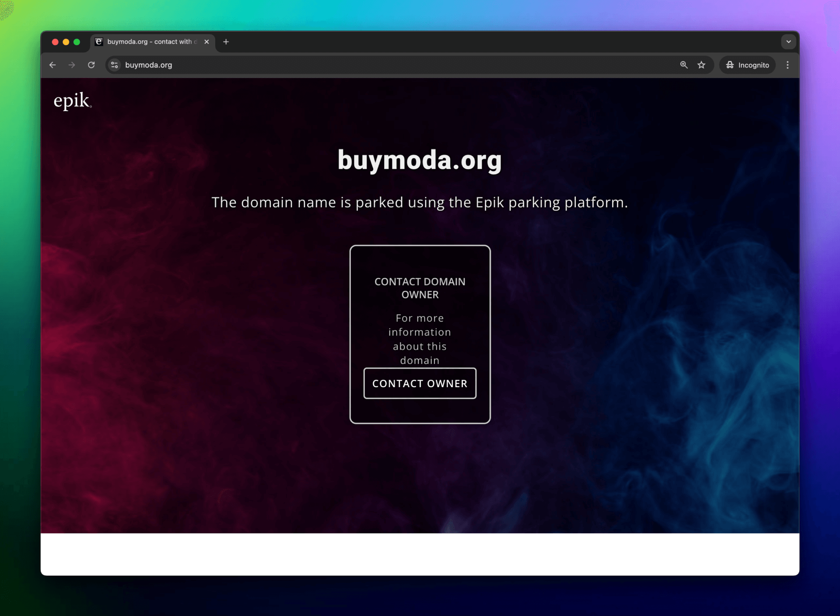Click the CONTACT OWNER button

pyautogui.click(x=420, y=383)
